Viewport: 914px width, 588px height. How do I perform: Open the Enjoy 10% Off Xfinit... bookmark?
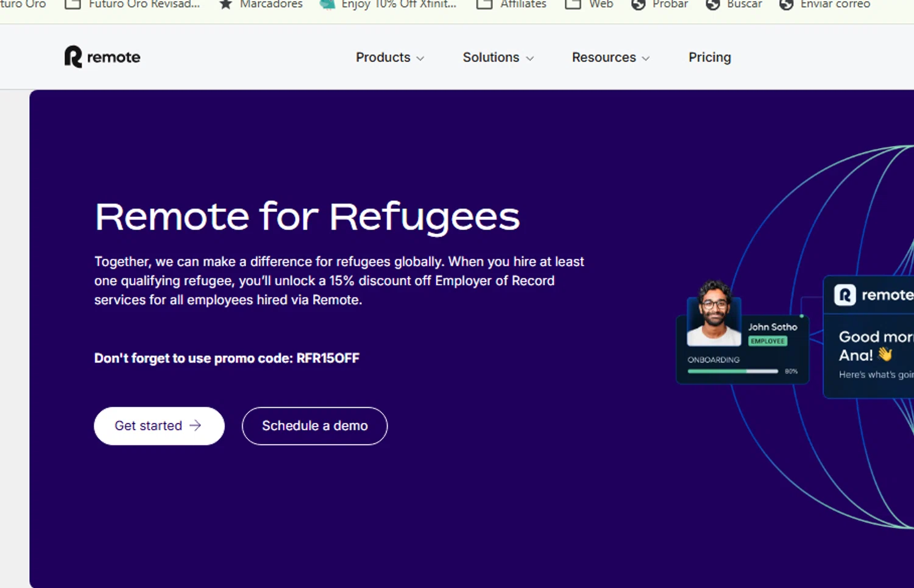(388, 4)
